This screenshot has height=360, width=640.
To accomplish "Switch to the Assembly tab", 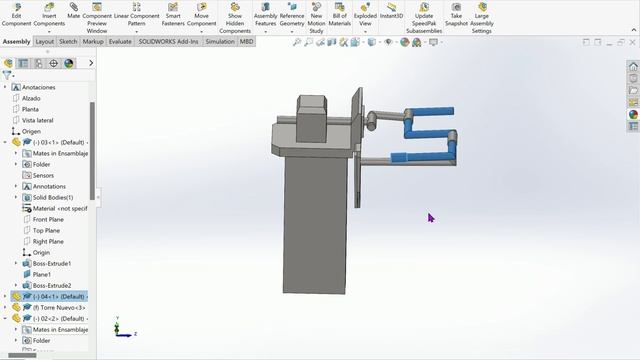I will tap(16, 42).
